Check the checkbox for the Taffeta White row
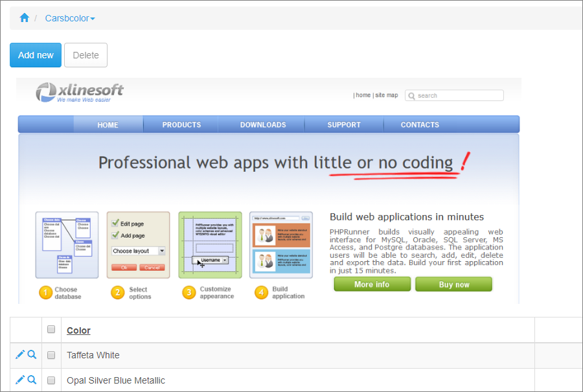The height and width of the screenshot is (392, 583). coord(51,354)
